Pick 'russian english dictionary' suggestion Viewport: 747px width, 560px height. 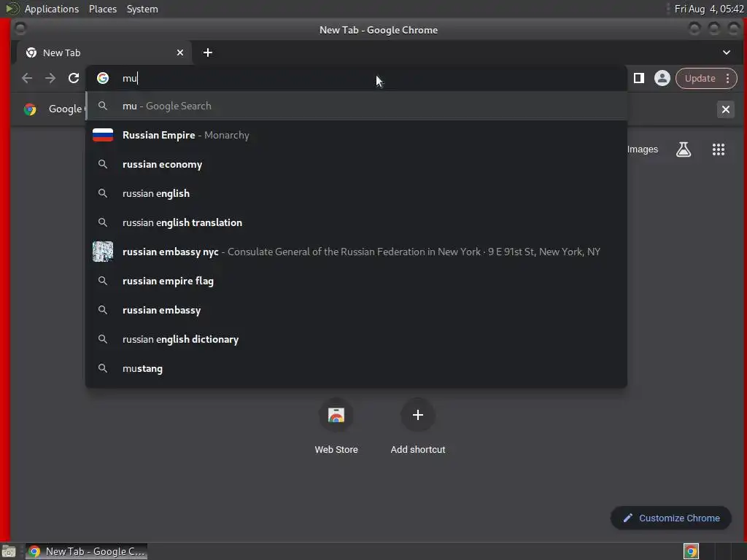(x=356, y=339)
